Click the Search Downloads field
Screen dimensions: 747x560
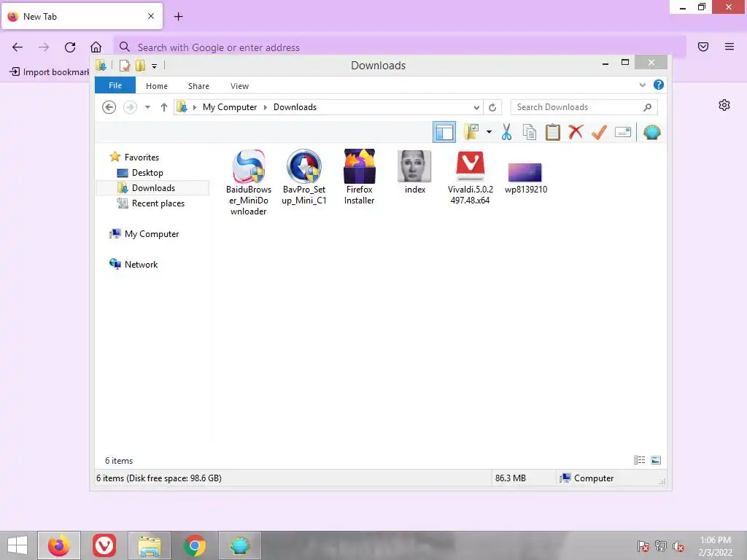click(584, 107)
